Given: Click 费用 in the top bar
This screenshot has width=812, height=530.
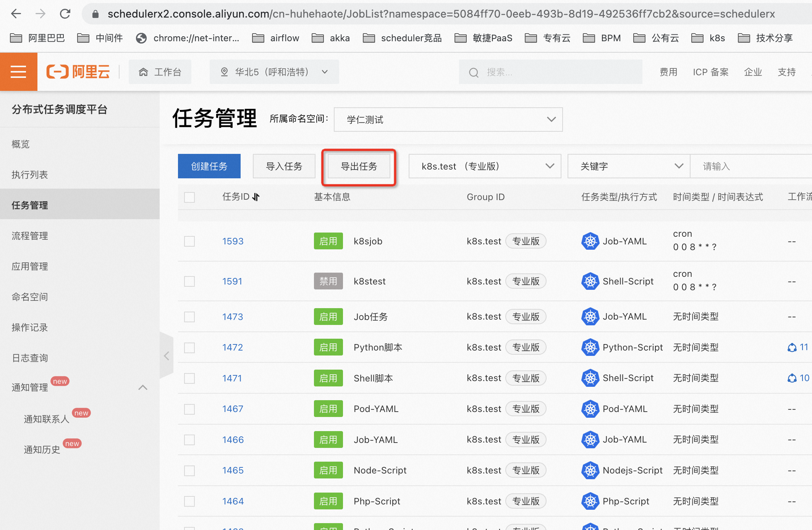Looking at the screenshot, I should (x=668, y=72).
